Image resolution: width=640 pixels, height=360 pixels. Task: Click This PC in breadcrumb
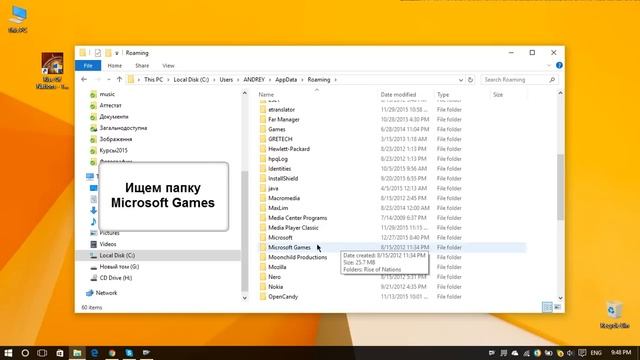point(153,80)
